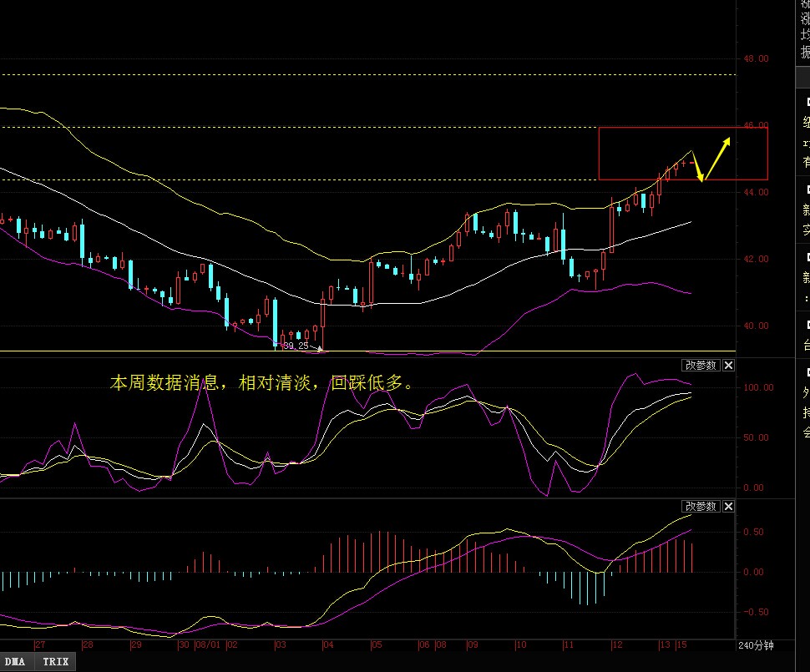Close the bottom MACD indicator panel

click(x=728, y=507)
